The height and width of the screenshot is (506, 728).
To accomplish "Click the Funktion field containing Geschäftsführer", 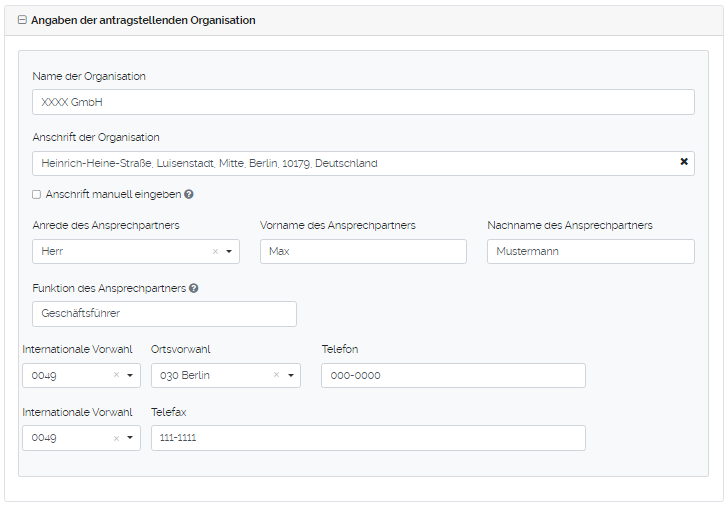I will [x=165, y=314].
